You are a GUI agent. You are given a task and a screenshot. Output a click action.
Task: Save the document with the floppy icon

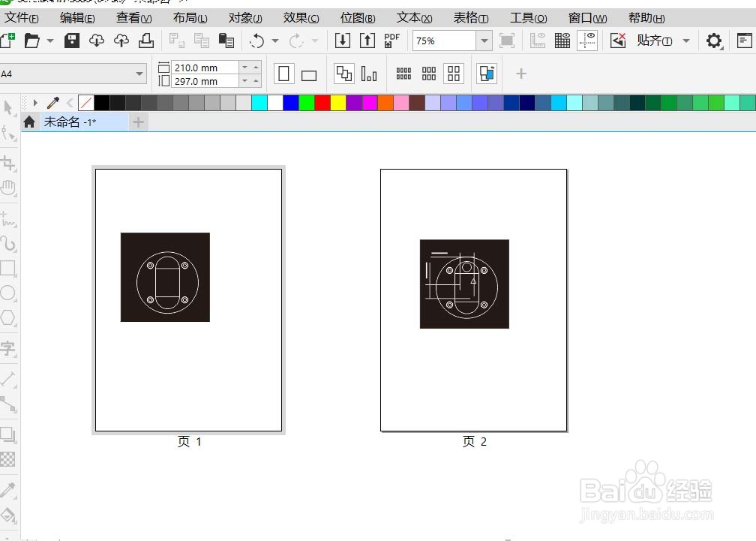pyautogui.click(x=72, y=41)
